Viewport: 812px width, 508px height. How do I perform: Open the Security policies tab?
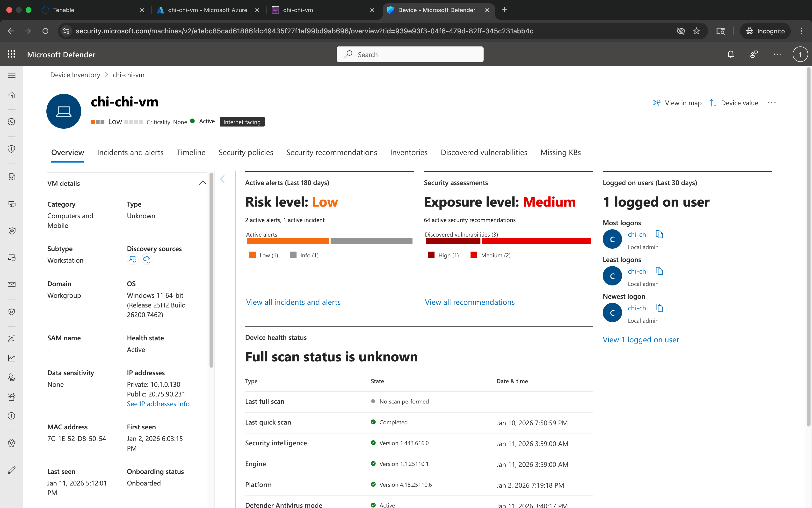click(246, 153)
